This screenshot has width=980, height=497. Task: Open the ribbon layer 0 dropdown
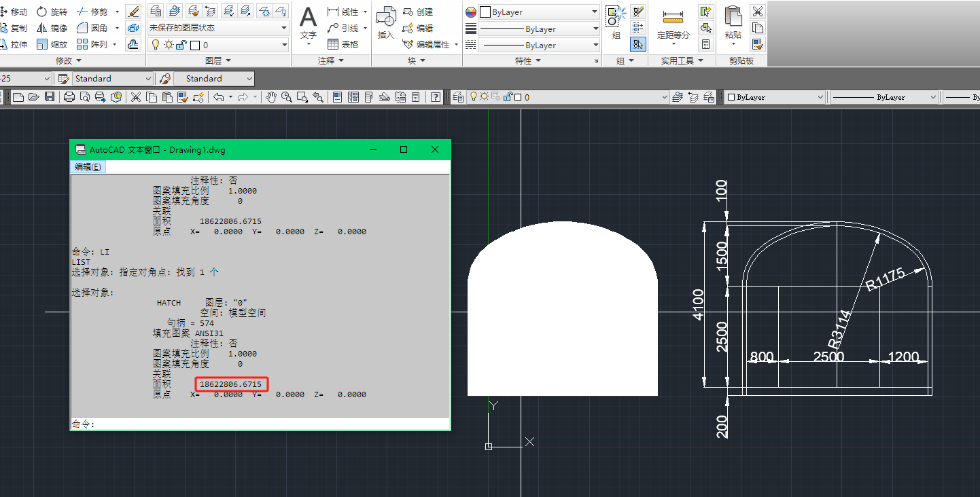coord(218,45)
